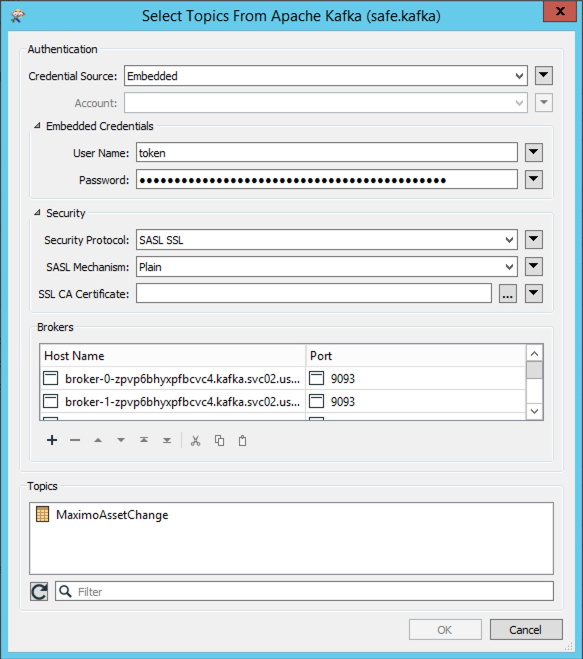
Task: Click the Cancel button
Action: [526, 630]
